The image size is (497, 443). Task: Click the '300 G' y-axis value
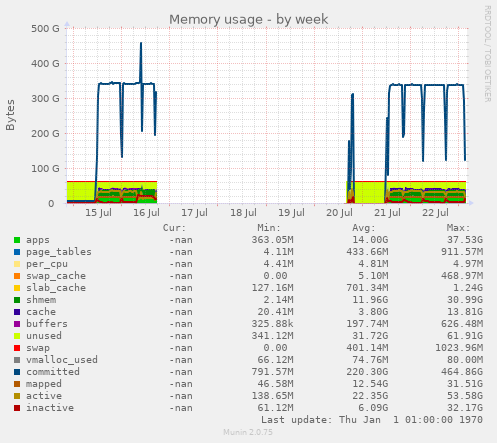[x=45, y=99]
